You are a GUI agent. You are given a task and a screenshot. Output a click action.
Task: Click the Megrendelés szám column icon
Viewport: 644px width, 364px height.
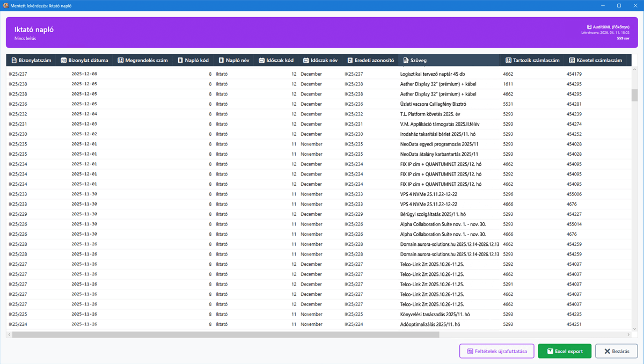point(121,61)
